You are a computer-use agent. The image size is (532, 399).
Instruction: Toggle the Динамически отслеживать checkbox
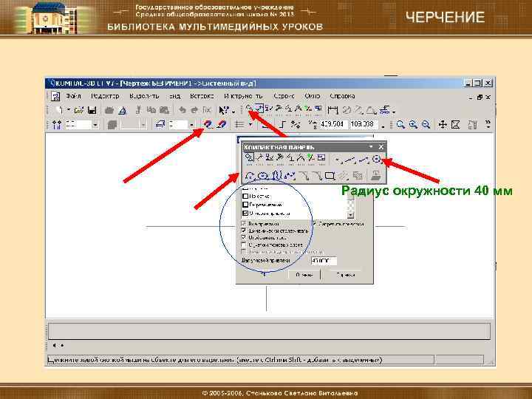244,231
